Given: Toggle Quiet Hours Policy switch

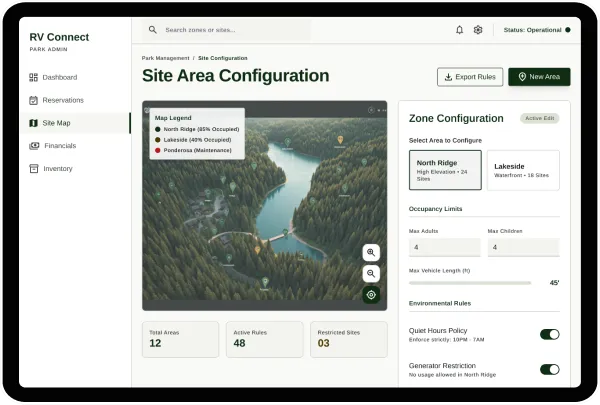Looking at the screenshot, I should [x=549, y=334].
